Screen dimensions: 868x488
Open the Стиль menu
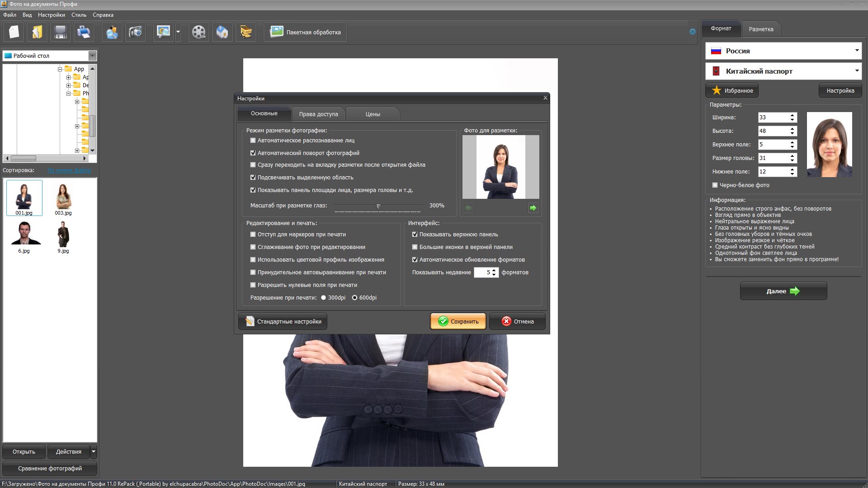click(x=78, y=15)
